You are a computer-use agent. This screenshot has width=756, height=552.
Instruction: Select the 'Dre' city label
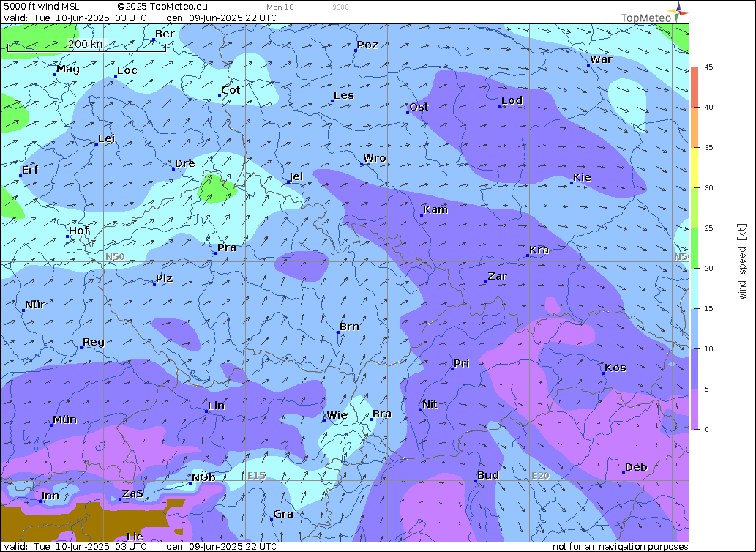click(184, 163)
